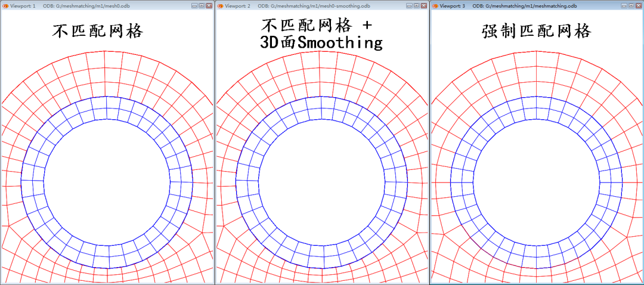Maximize the Viewport 1 window

202,5
